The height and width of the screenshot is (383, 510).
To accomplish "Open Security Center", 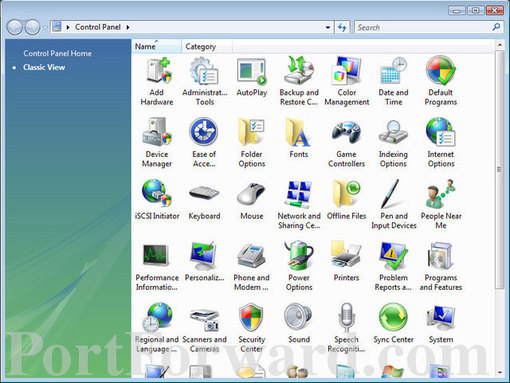I will pyautogui.click(x=252, y=328).
